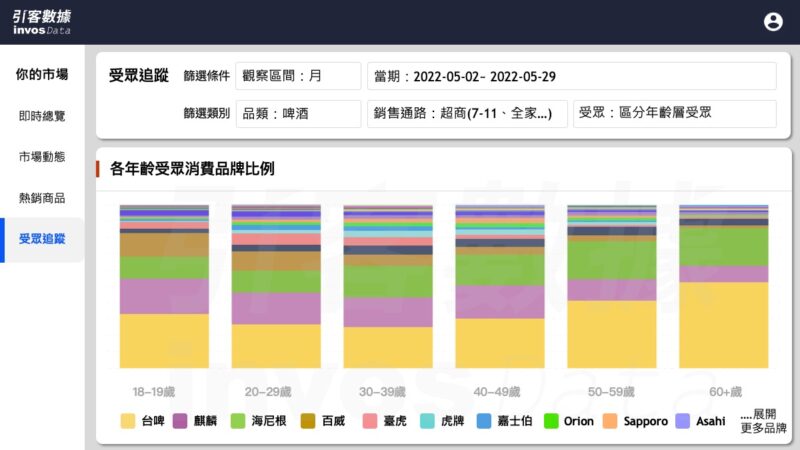Screen dimensions: 800x450
Task: Click the Asahi lavender legend icon
Action: [684, 421]
